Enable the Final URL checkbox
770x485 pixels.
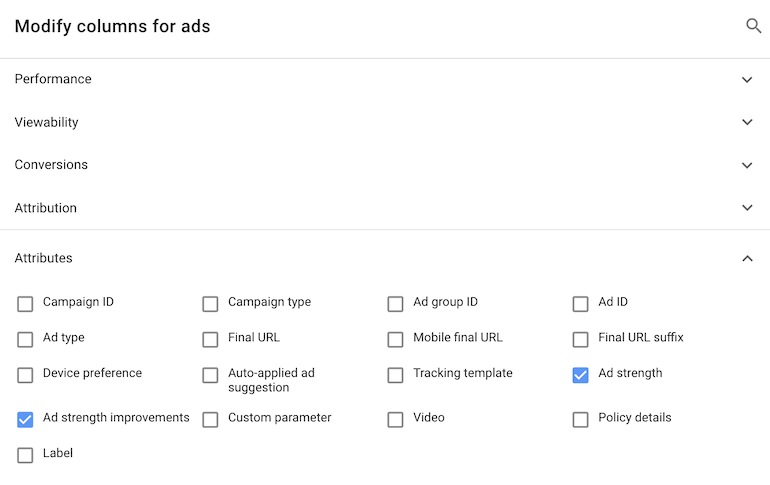point(210,339)
